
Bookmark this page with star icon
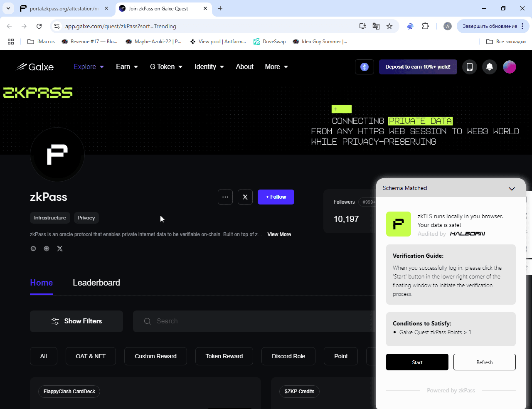pos(389,26)
